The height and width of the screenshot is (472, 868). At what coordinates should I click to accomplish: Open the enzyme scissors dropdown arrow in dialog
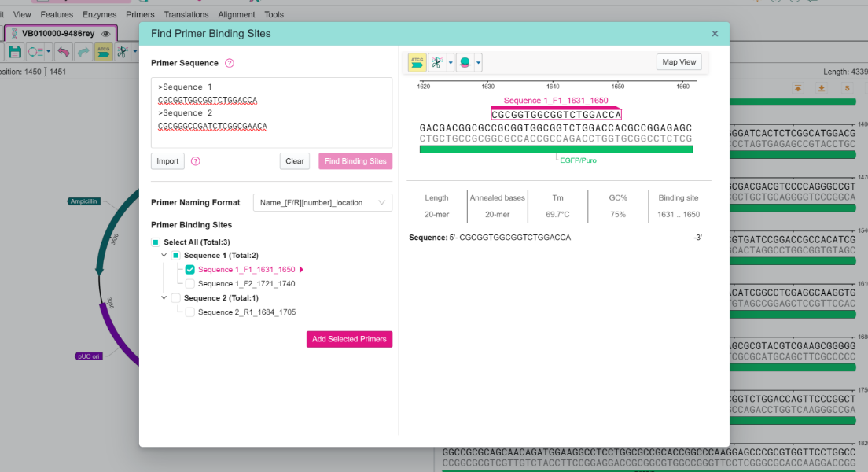point(451,63)
